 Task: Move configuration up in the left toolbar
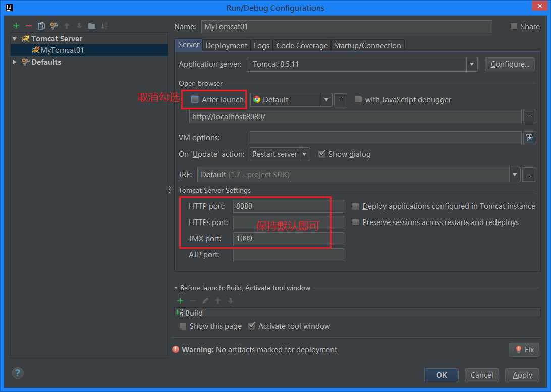click(67, 26)
